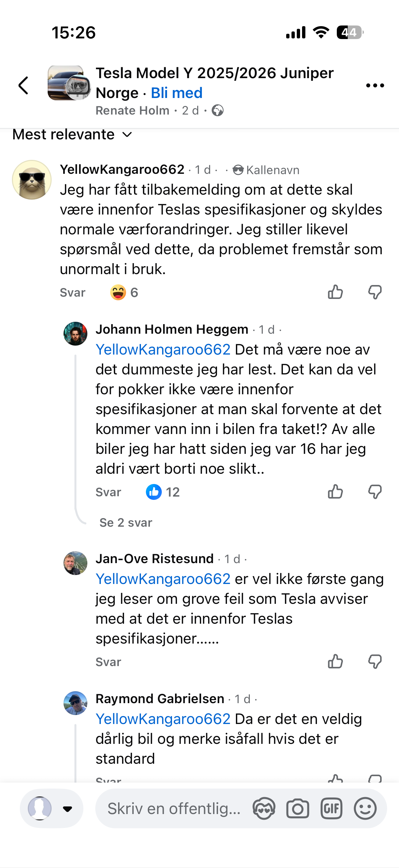Tap the back arrow in header
Image resolution: width=399 pixels, height=868 pixels.
23,85
